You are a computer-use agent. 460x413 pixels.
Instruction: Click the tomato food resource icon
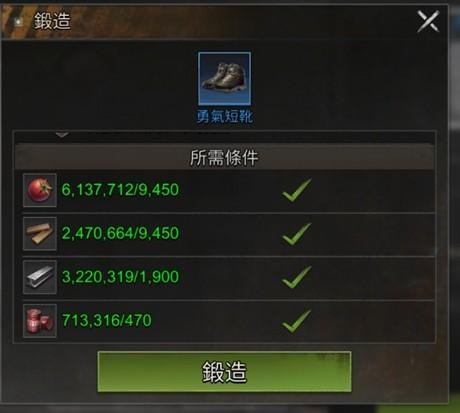(x=40, y=190)
